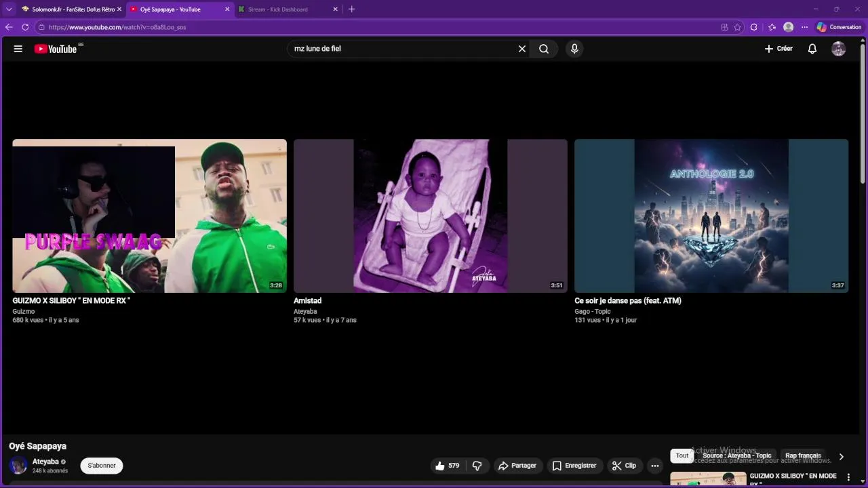This screenshot has height=488, width=868.
Task: Open the Ateyaba channel name link
Action: coord(45,462)
